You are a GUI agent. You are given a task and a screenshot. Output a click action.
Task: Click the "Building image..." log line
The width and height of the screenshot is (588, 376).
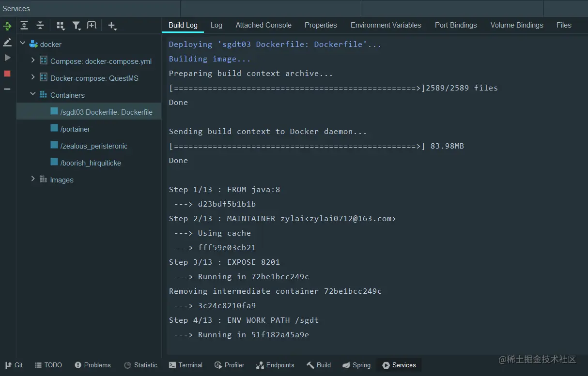pyautogui.click(x=210, y=59)
